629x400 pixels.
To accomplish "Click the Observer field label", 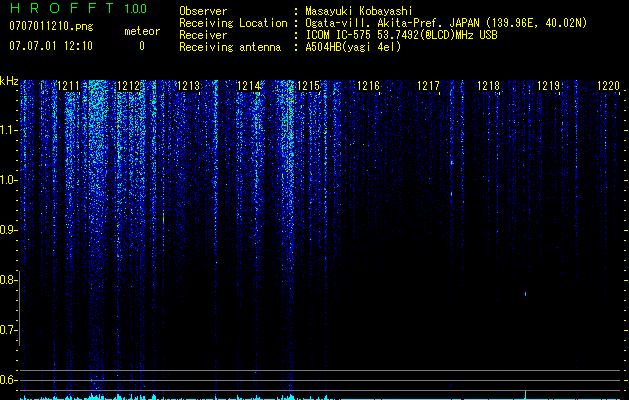I will [203, 11].
